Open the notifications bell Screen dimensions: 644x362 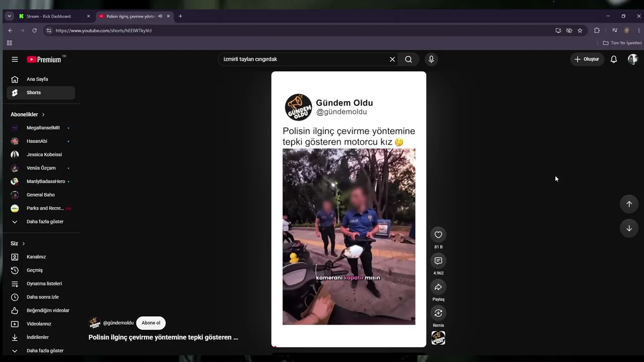614,59
